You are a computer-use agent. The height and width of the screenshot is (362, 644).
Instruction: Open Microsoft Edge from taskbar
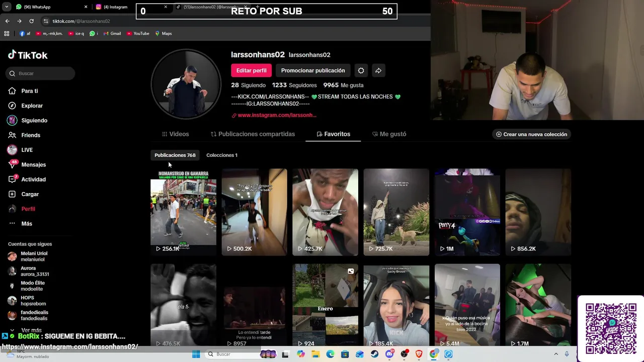pos(330,354)
